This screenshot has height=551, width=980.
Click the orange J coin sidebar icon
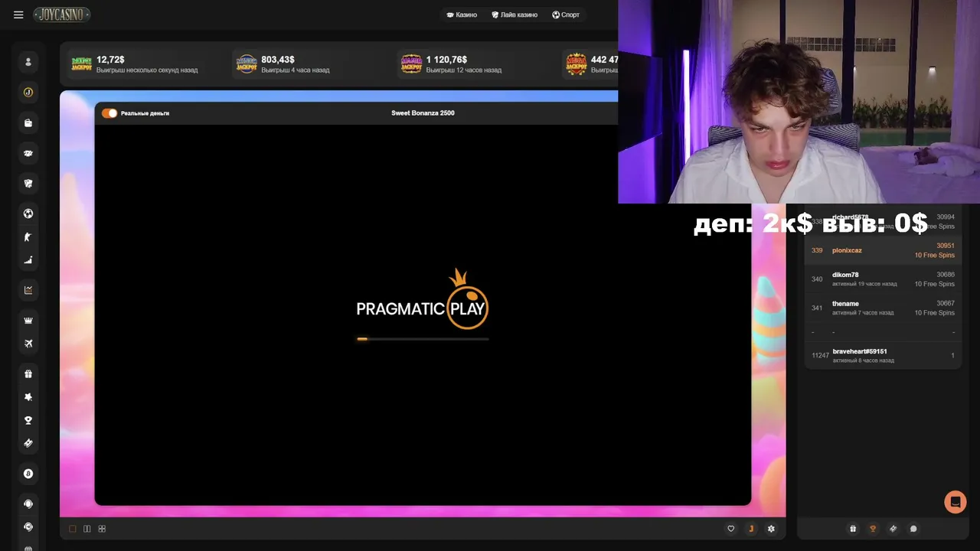28,93
